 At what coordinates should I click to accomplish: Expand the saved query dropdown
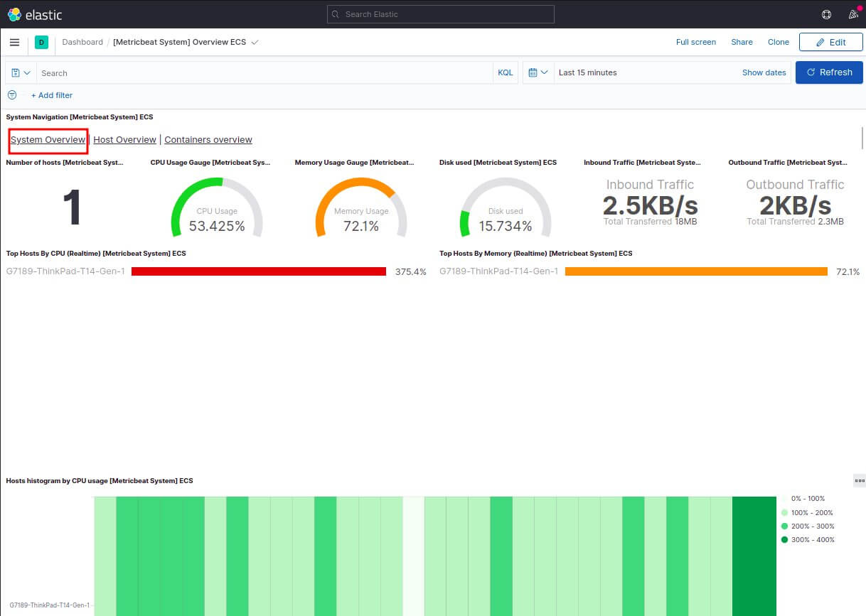(21, 72)
